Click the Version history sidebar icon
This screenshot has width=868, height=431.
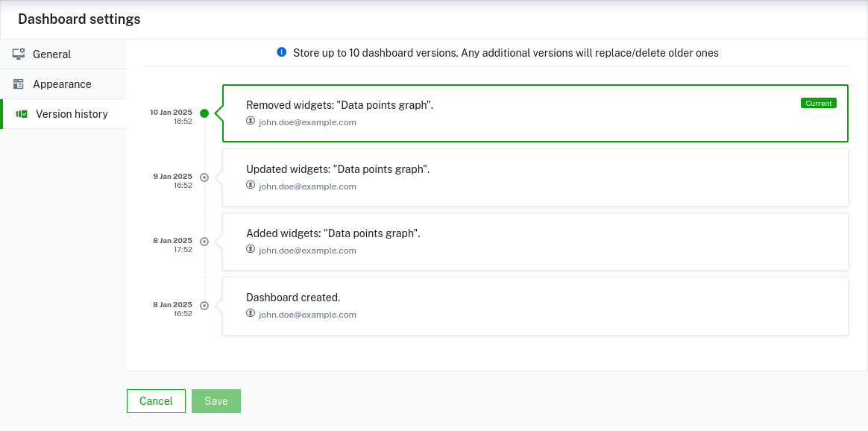(x=22, y=114)
